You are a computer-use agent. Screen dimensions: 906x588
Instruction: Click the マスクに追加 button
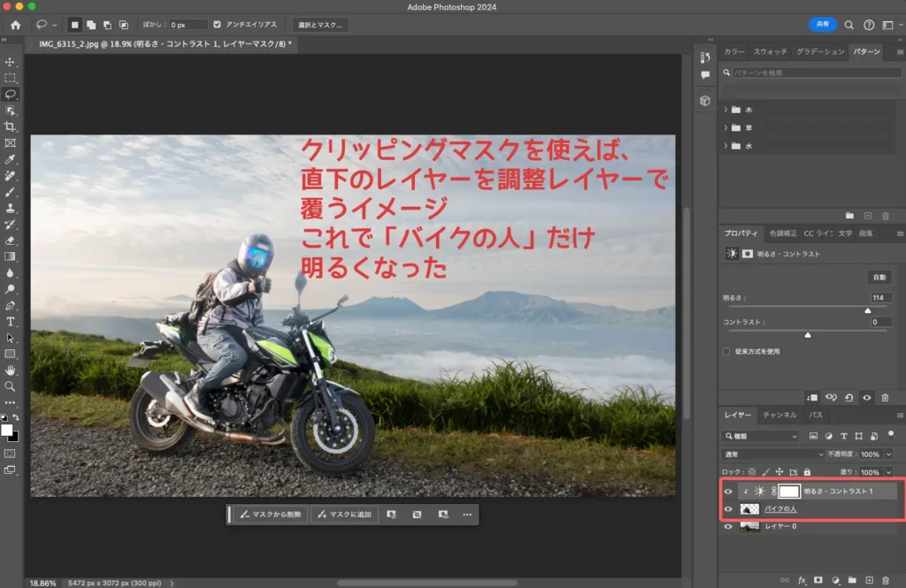[345, 515]
